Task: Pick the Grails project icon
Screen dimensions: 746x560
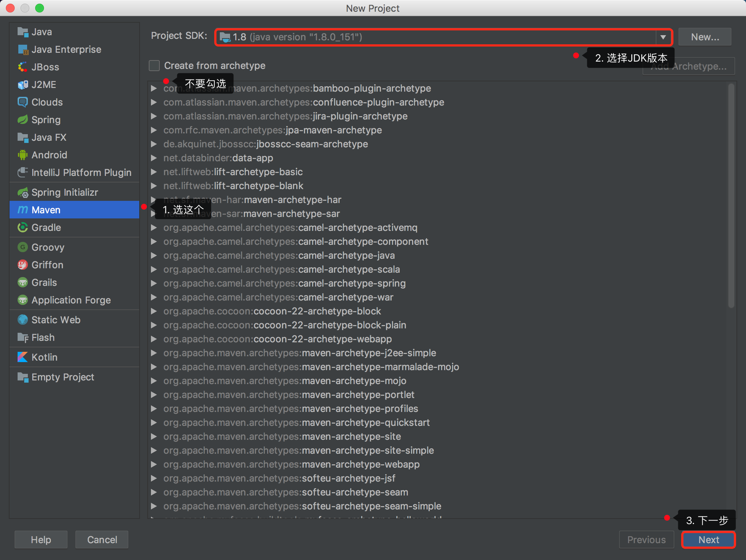Action: point(23,283)
